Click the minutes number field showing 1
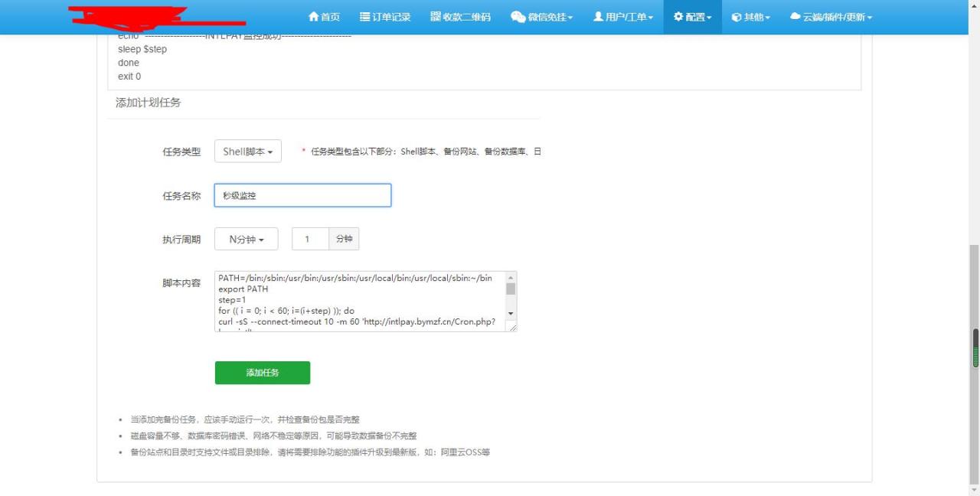This screenshot has width=980, height=496. (310, 240)
